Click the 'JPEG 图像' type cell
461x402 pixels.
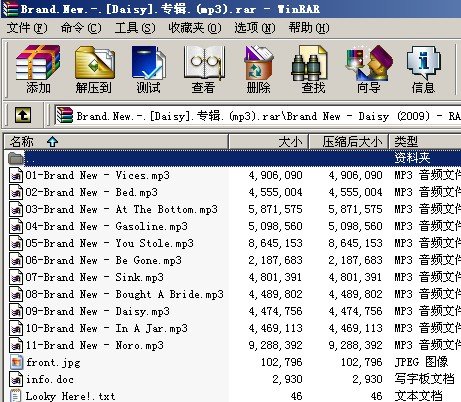tap(421, 362)
